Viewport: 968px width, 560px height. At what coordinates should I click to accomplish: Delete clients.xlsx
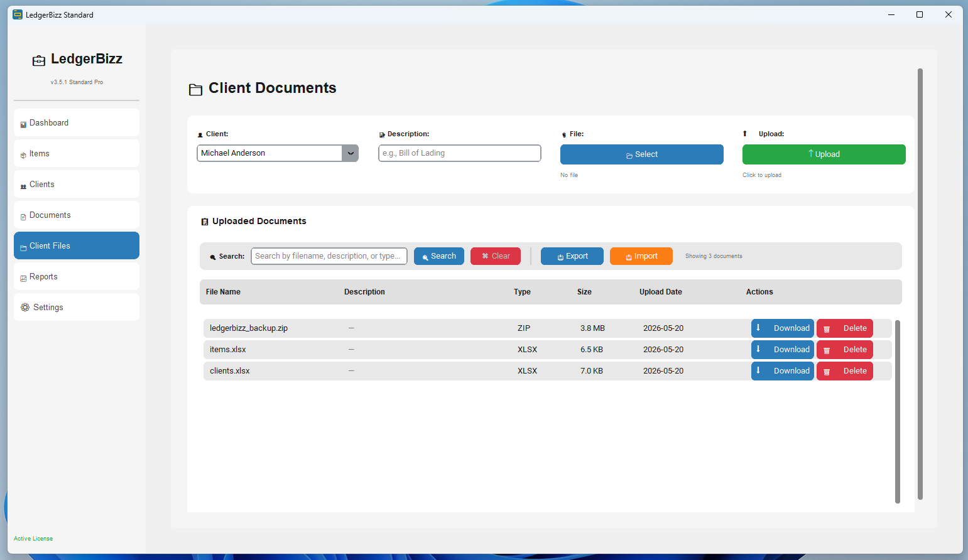[x=845, y=371]
